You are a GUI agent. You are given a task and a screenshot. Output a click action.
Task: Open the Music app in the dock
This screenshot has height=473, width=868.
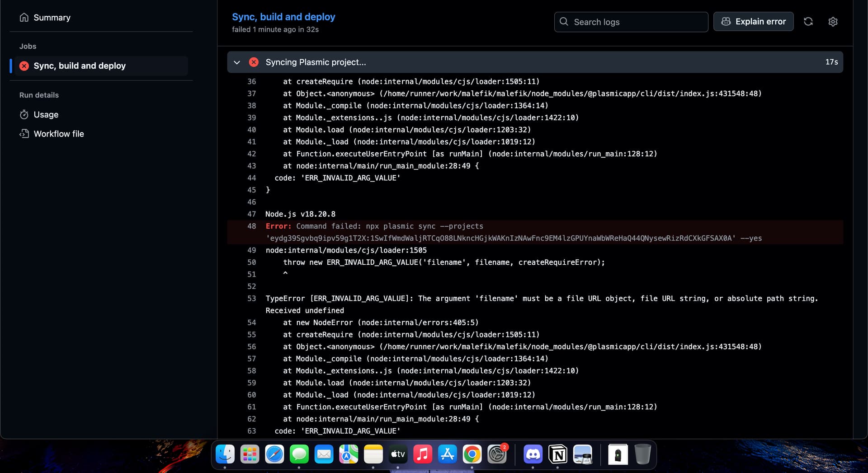423,454
